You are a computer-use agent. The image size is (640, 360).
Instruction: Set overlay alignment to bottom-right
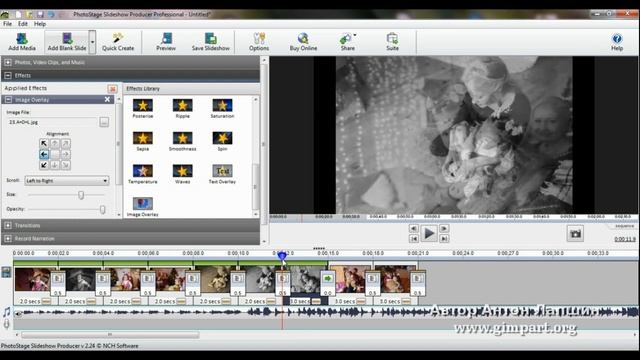coord(65,165)
